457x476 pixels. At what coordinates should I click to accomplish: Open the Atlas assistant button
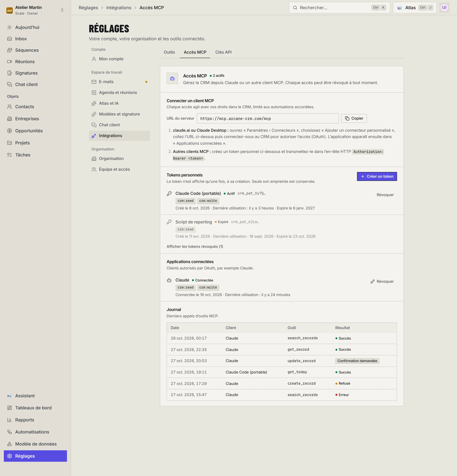coord(415,7)
